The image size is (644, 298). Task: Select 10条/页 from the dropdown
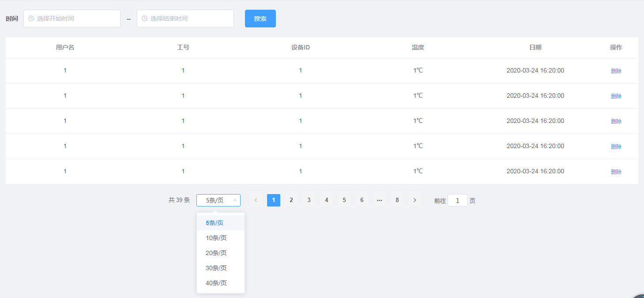pyautogui.click(x=216, y=237)
